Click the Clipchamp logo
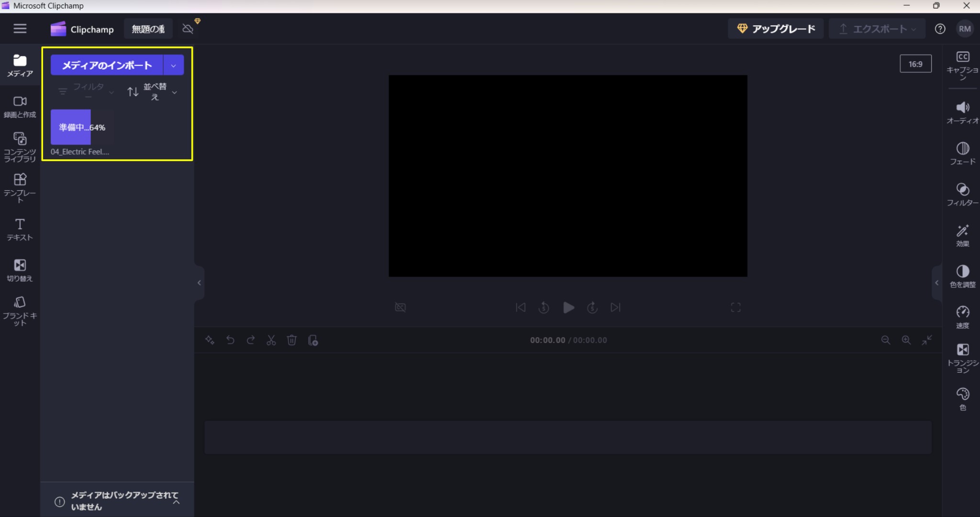 point(82,29)
